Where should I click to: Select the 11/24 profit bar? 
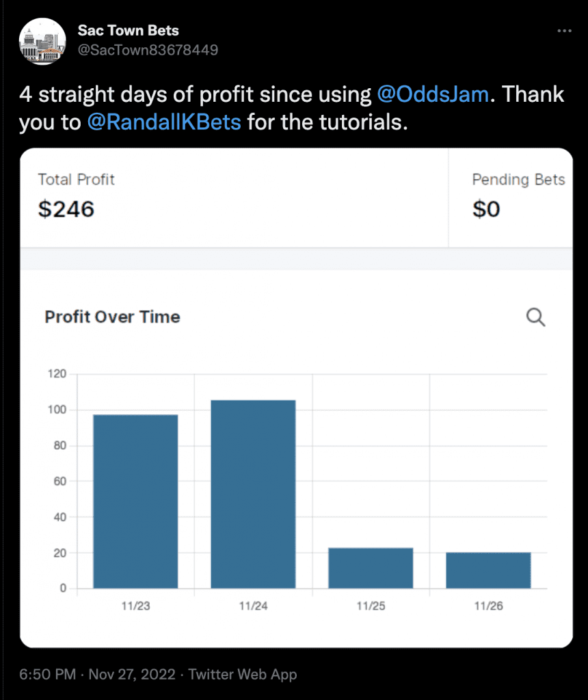(253, 494)
